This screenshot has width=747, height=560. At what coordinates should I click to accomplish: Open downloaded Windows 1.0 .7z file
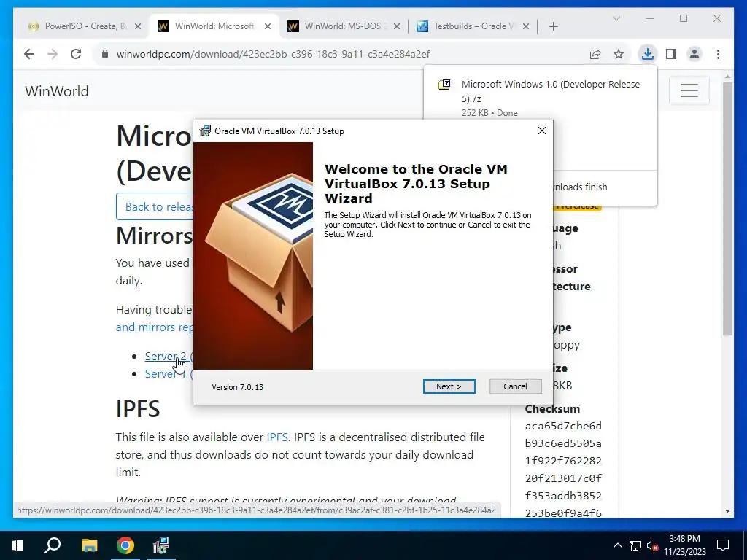click(550, 91)
